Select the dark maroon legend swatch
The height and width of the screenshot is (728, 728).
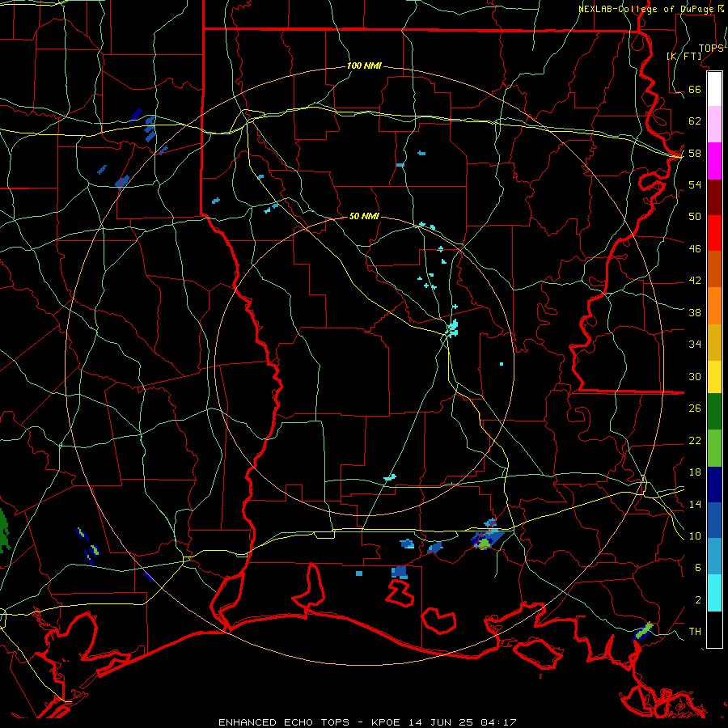[714, 197]
